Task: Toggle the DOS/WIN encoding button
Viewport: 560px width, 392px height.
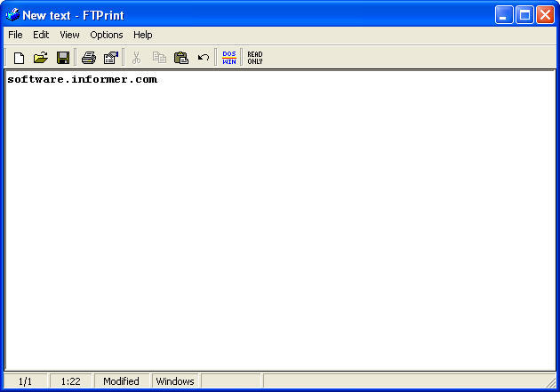Action: (229, 58)
